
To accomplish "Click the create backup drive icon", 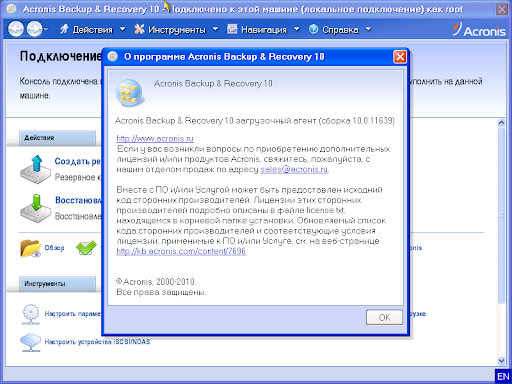I will [x=35, y=169].
